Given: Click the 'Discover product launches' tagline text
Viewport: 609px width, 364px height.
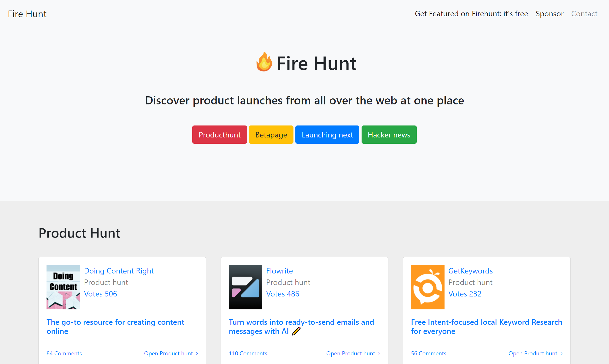Looking at the screenshot, I should click(x=304, y=101).
